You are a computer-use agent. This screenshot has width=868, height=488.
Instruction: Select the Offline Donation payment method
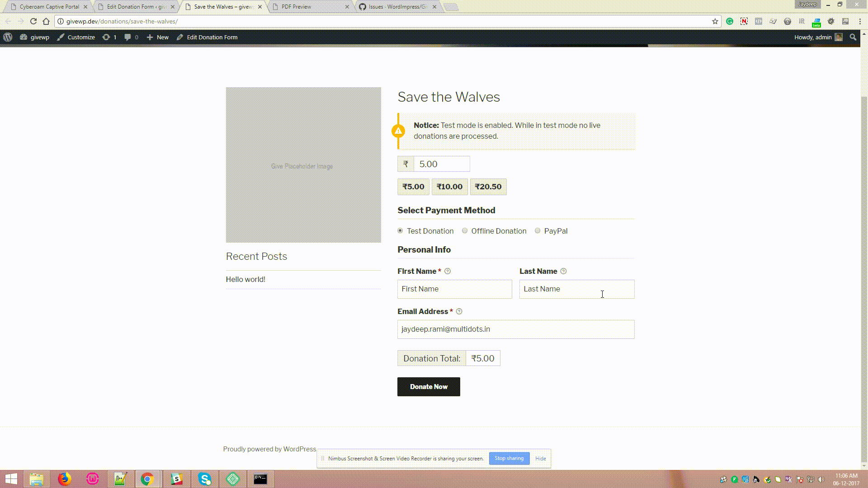pos(465,231)
